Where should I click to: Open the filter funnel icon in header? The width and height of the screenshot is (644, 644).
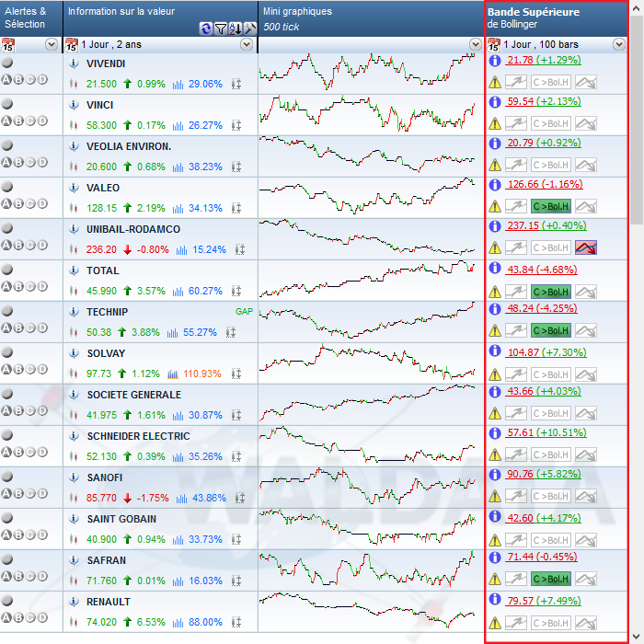coord(221,29)
